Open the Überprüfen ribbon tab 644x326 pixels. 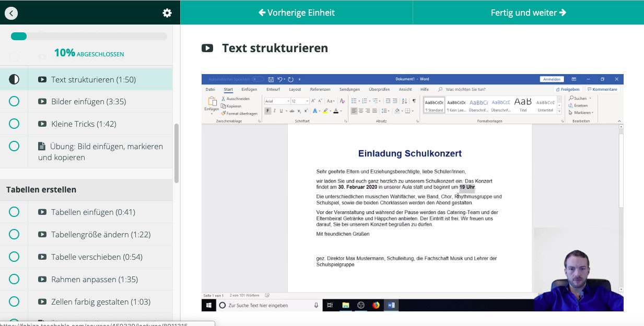pyautogui.click(x=379, y=89)
